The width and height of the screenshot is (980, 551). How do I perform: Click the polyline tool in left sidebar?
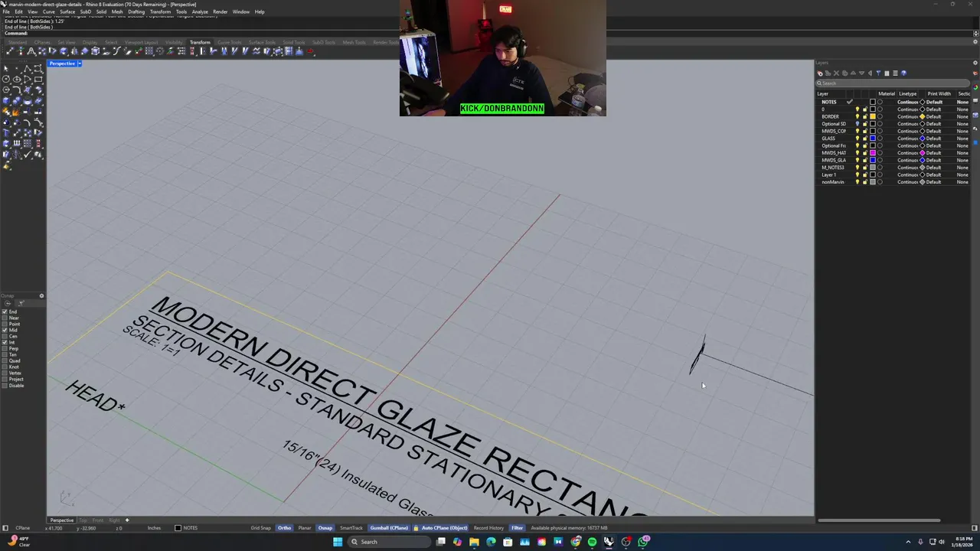pos(28,69)
